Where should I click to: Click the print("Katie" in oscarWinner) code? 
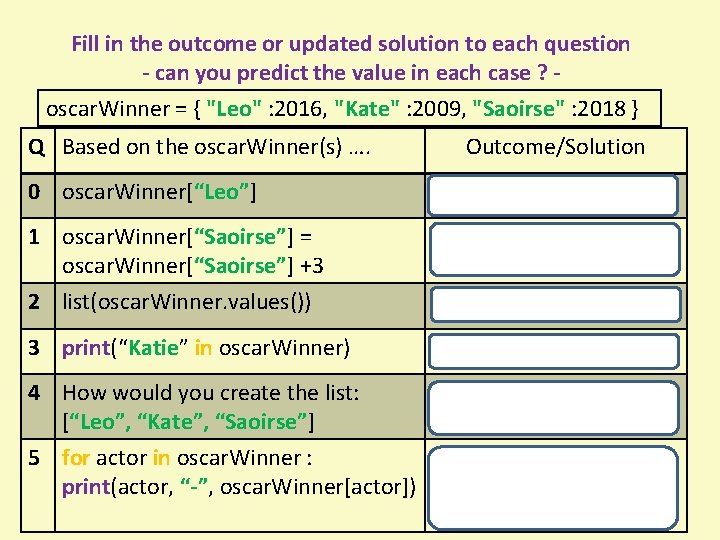pyautogui.click(x=206, y=348)
